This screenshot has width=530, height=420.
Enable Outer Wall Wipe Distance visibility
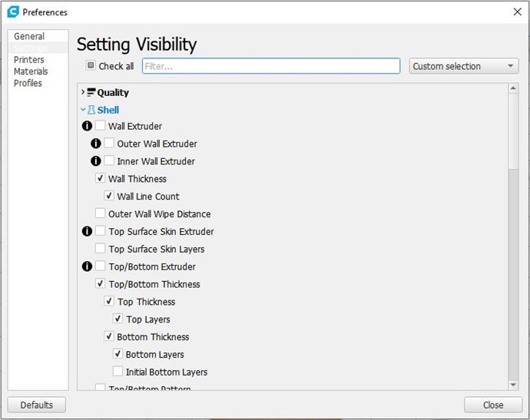pos(101,214)
